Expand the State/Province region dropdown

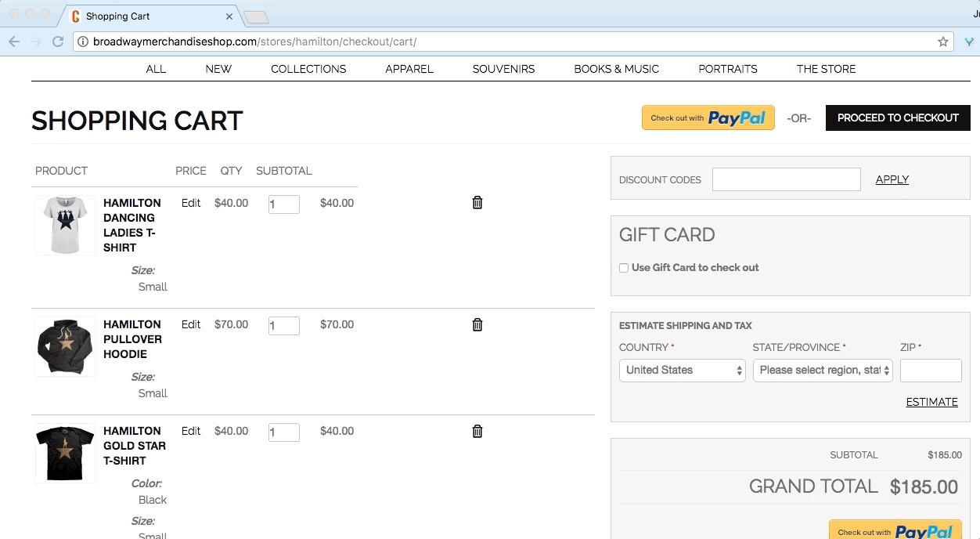point(822,371)
